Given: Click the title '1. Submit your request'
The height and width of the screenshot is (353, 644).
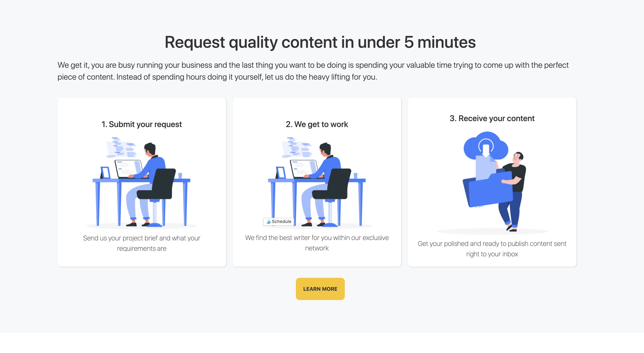Looking at the screenshot, I should point(141,124).
